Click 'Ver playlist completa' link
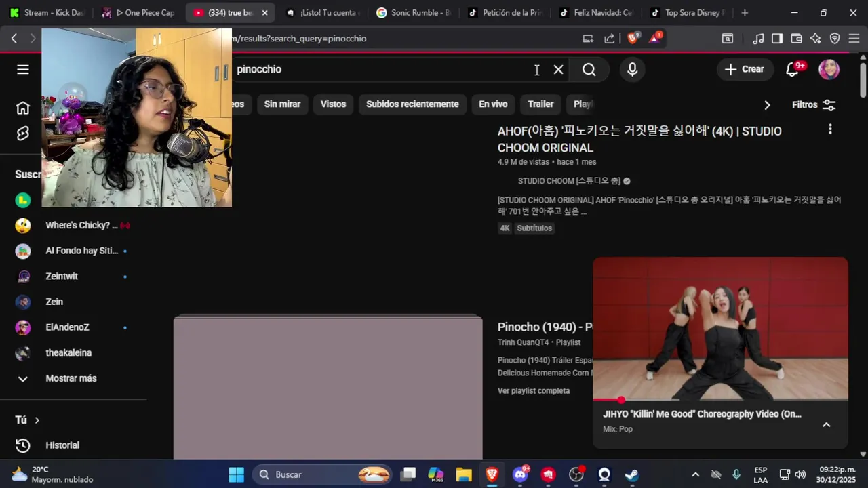This screenshot has height=488, width=868. pos(534,391)
